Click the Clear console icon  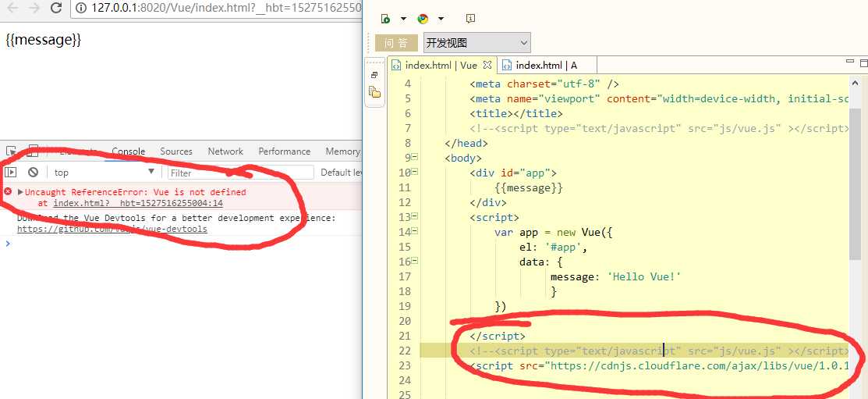34,173
